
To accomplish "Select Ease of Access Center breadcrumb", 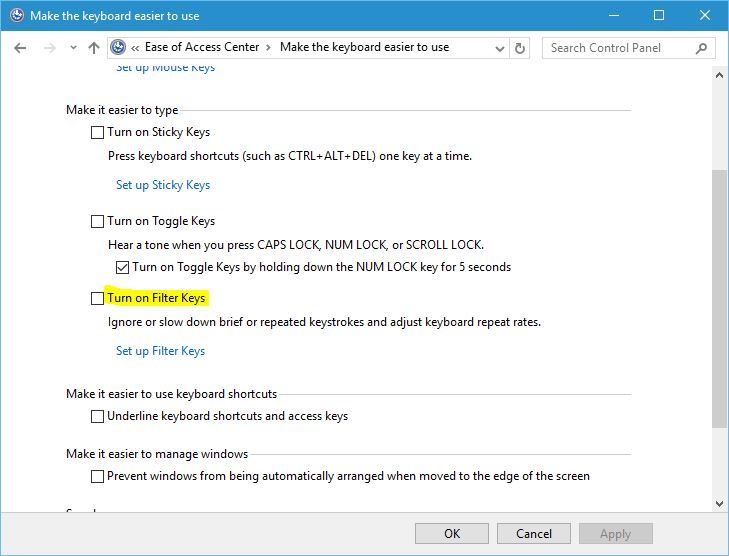I will tap(201, 47).
